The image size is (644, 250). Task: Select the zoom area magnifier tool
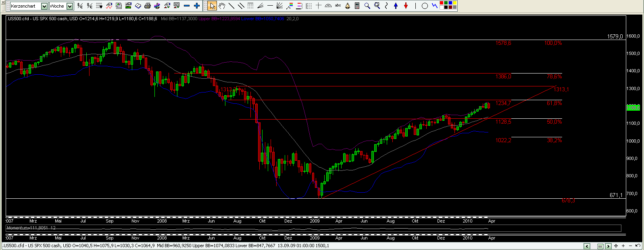(377, 6)
